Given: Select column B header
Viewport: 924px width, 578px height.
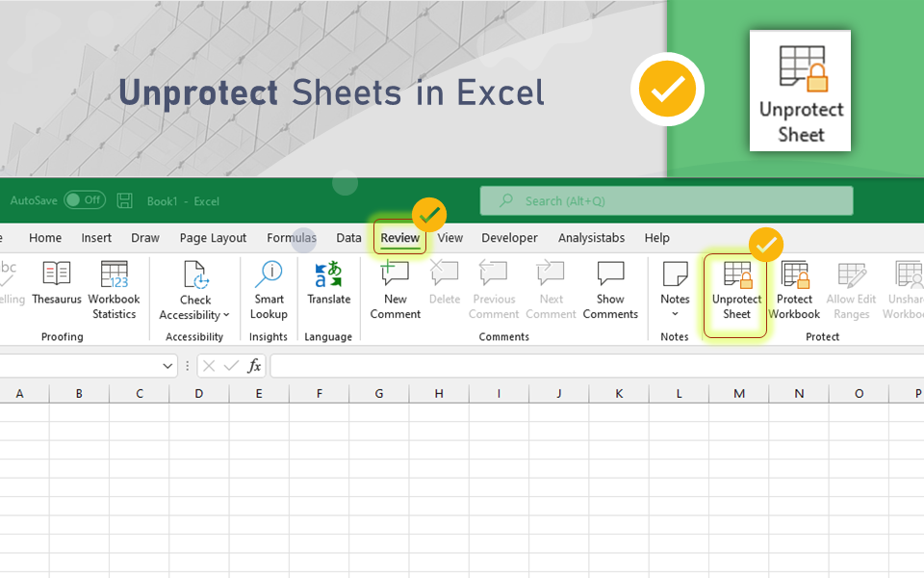Looking at the screenshot, I should pyautogui.click(x=79, y=393).
